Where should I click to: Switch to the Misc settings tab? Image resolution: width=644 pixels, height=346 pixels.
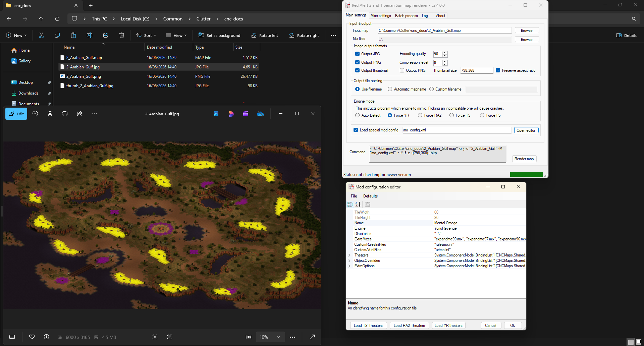click(381, 16)
